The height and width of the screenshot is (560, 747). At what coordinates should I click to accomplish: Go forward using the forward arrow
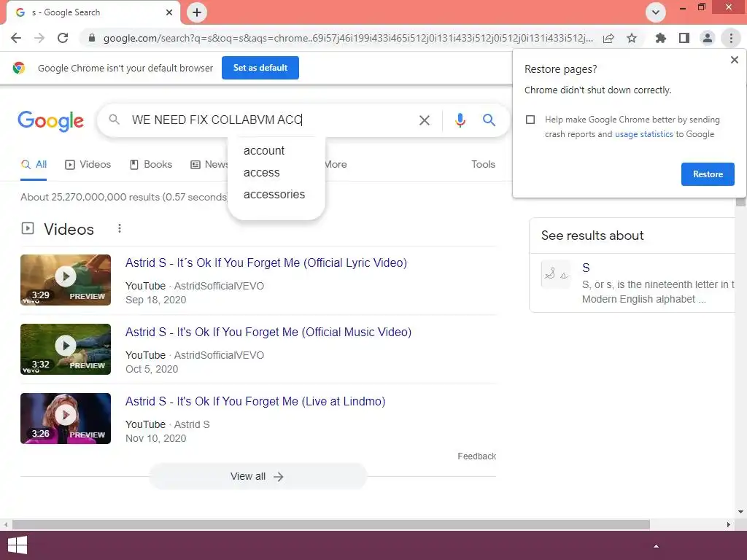tap(39, 38)
